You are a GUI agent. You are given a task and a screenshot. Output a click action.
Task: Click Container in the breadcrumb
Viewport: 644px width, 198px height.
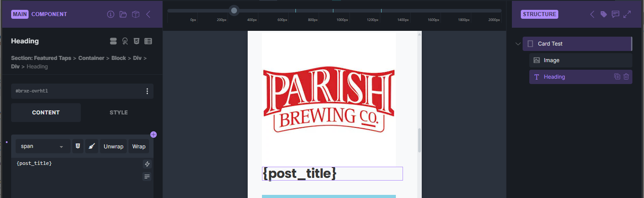tap(91, 58)
